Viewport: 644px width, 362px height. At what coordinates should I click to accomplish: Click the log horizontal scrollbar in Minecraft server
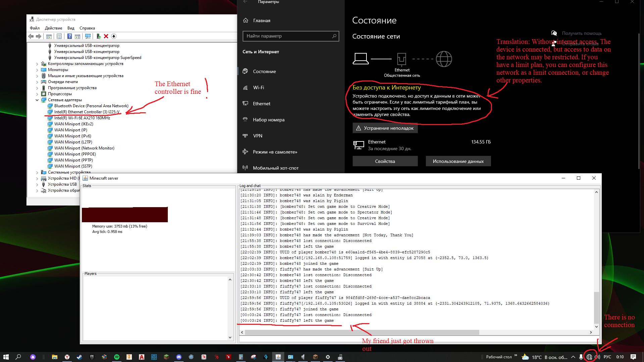tap(362, 333)
